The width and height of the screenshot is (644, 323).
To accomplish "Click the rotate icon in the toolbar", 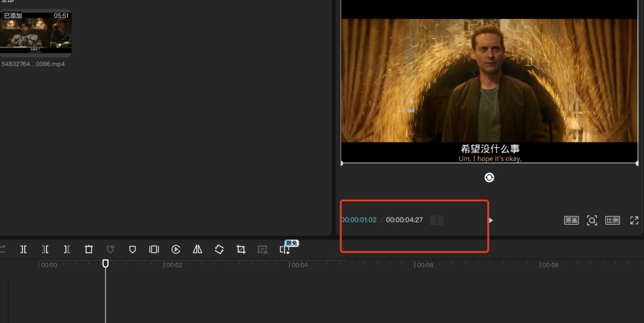I will click(219, 249).
